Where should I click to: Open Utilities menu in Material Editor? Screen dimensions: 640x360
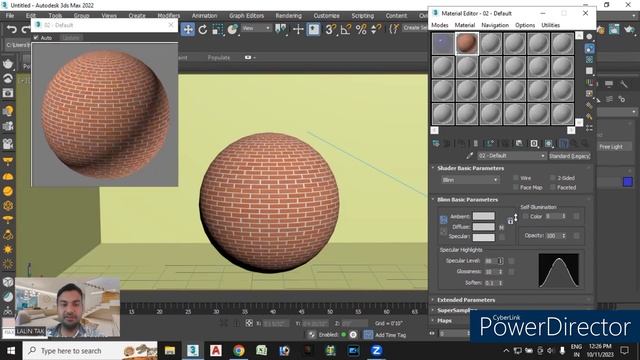(x=550, y=25)
